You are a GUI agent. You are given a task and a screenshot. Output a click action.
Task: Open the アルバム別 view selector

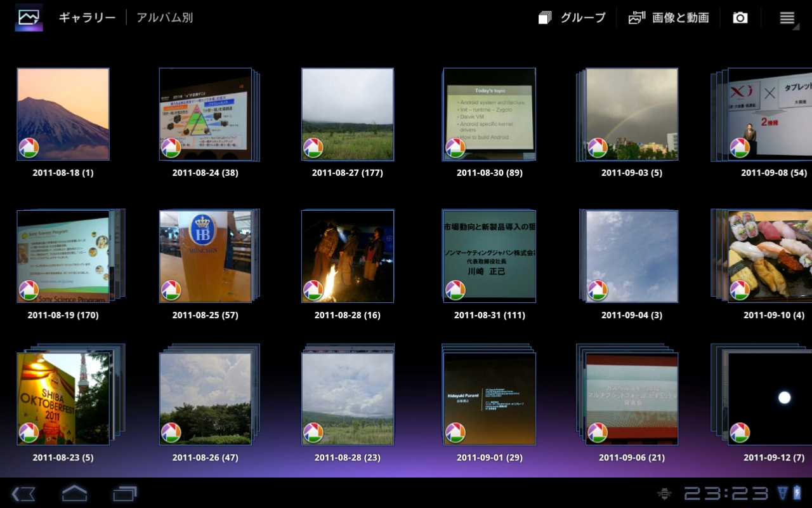164,18
